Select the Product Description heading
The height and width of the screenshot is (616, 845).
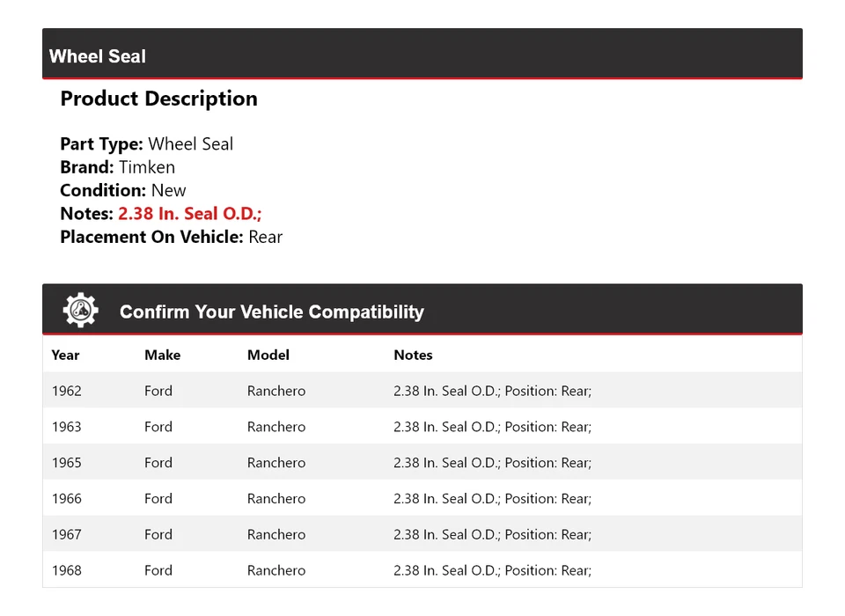click(158, 99)
